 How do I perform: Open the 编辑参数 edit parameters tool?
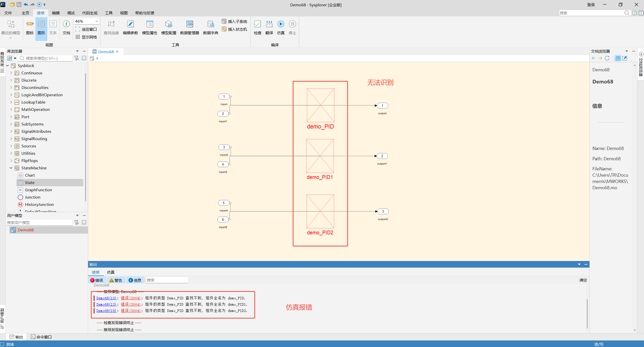(x=130, y=24)
